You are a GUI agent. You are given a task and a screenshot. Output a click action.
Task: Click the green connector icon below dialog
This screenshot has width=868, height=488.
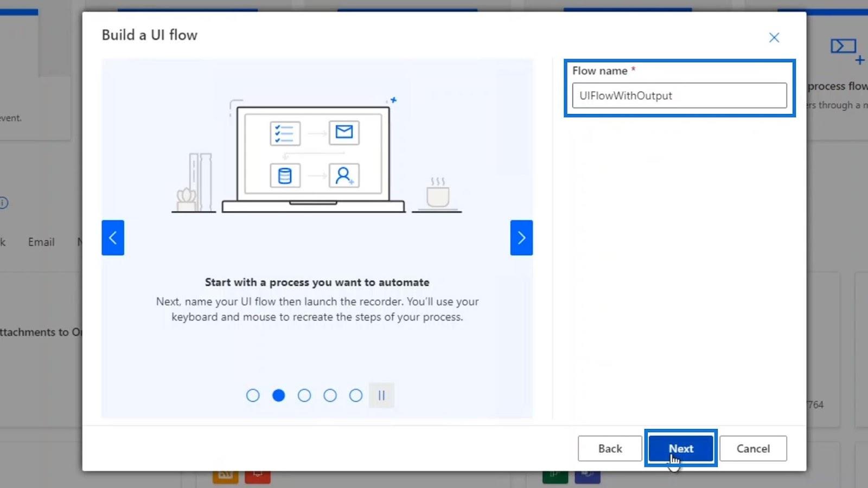pos(555,477)
